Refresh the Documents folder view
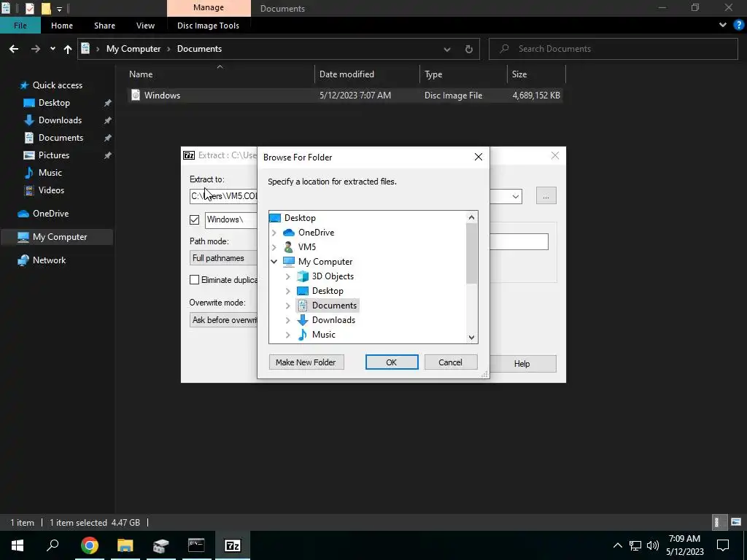 click(469, 49)
